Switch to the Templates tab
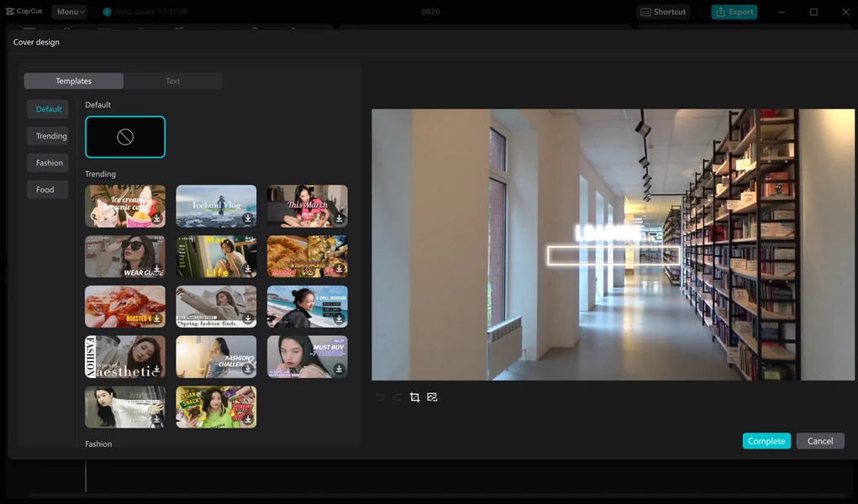858x504 pixels. coord(74,81)
